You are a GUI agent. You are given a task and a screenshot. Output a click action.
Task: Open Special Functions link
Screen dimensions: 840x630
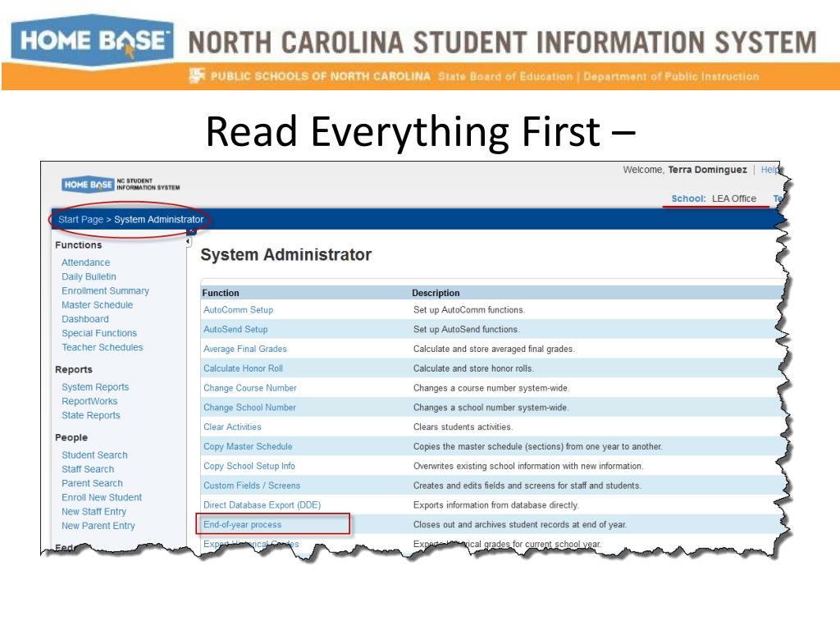[x=99, y=333]
